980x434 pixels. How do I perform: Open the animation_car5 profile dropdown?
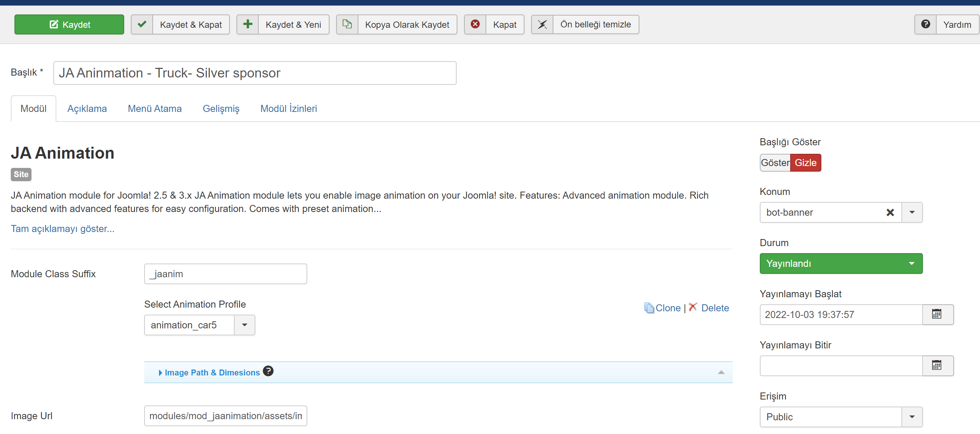244,325
